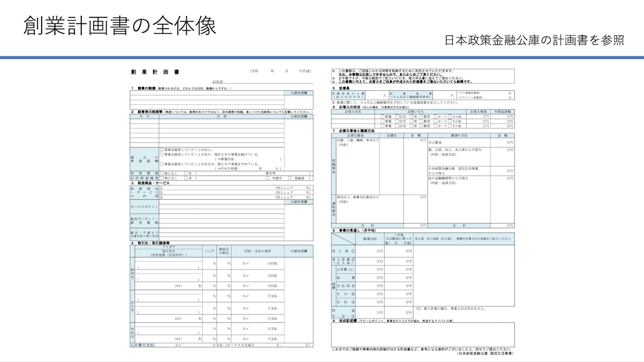
Task: Click the 'お借入先名' column header
Action: click(353, 112)
